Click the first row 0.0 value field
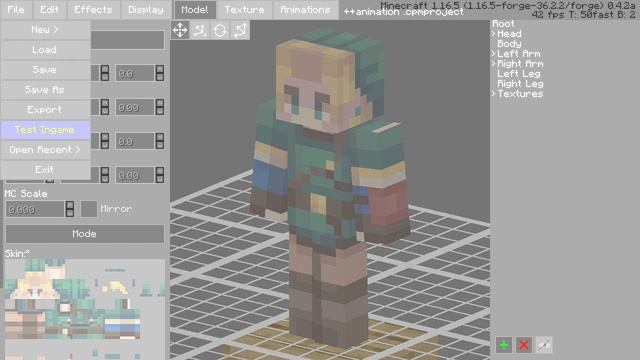Image resolution: width=640 pixels, height=360 pixels. point(135,73)
